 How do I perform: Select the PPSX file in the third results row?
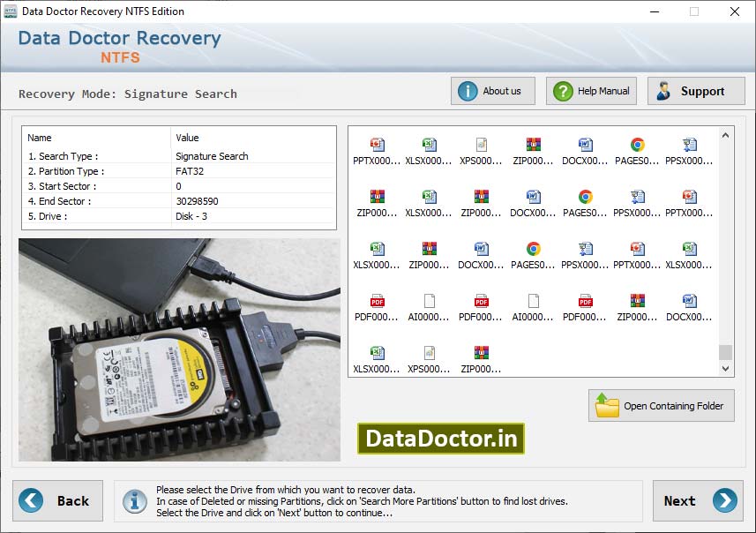point(586,256)
